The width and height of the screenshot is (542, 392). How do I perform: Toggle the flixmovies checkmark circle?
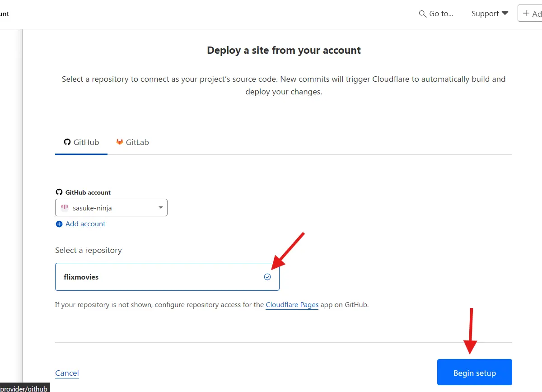[x=267, y=277]
